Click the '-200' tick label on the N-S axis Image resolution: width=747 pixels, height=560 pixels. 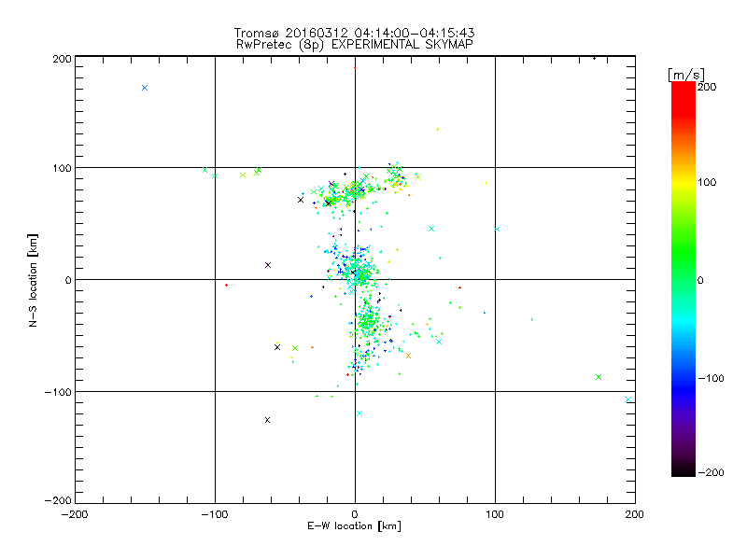coord(58,500)
